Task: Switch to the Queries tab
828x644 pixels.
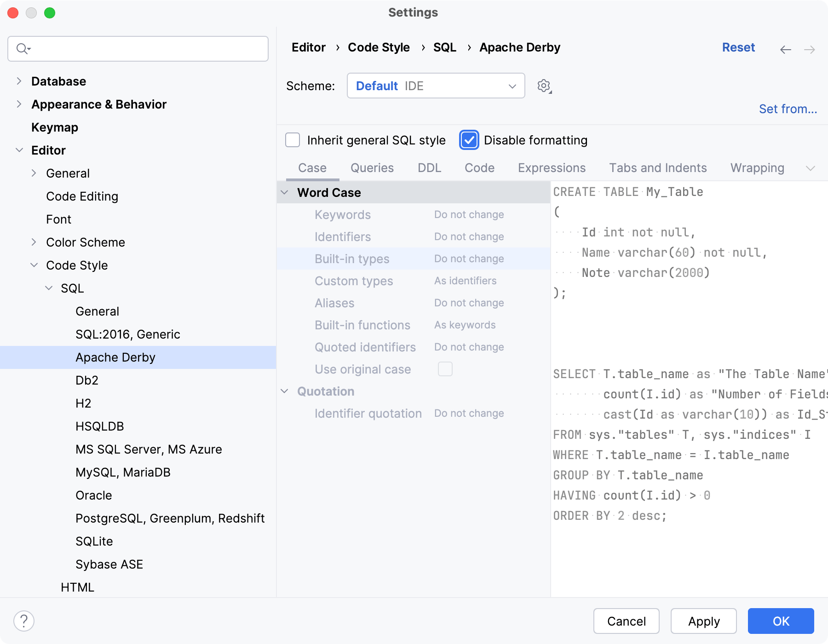Action: 372,167
